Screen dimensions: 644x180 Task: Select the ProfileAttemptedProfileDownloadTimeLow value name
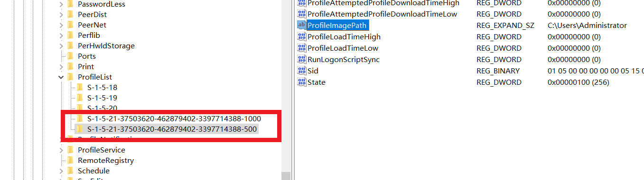click(382, 14)
